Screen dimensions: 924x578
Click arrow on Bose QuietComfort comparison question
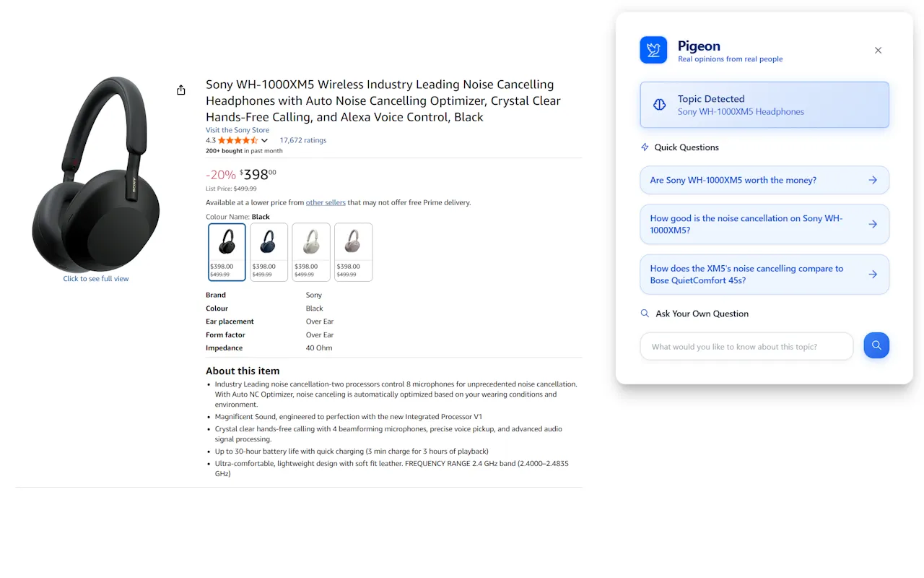873,275
